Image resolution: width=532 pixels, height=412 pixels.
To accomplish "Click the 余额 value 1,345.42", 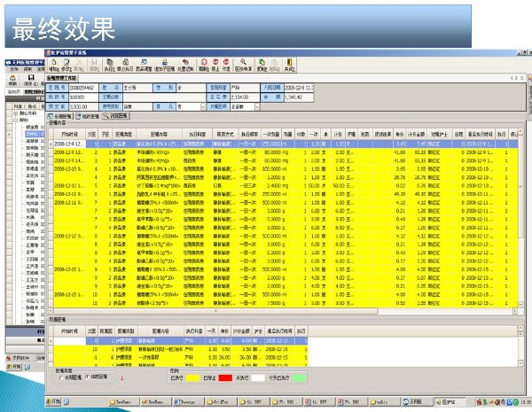I will point(299,97).
